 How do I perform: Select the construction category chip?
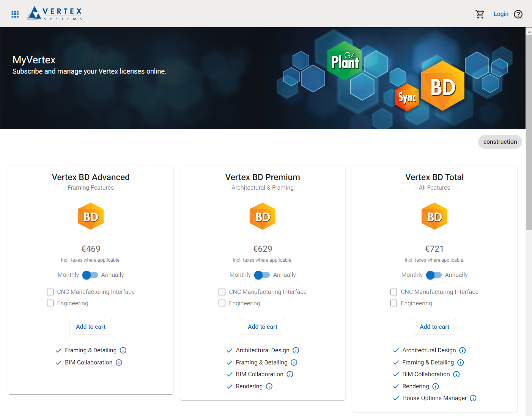click(500, 142)
